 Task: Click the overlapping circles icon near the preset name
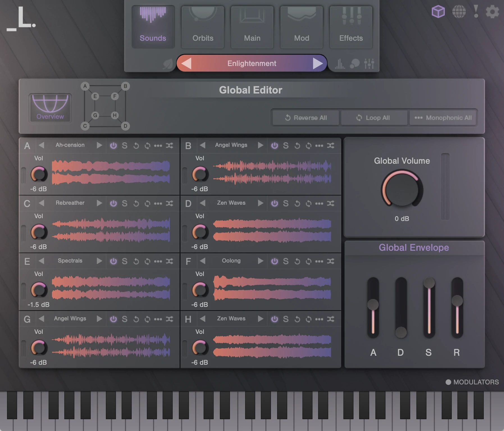[x=355, y=64]
